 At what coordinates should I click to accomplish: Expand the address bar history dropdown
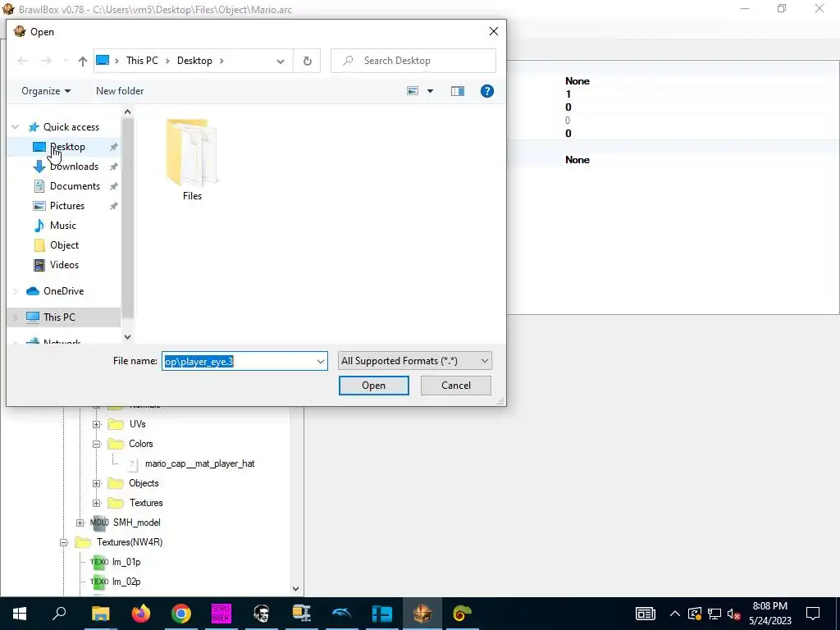coord(281,61)
